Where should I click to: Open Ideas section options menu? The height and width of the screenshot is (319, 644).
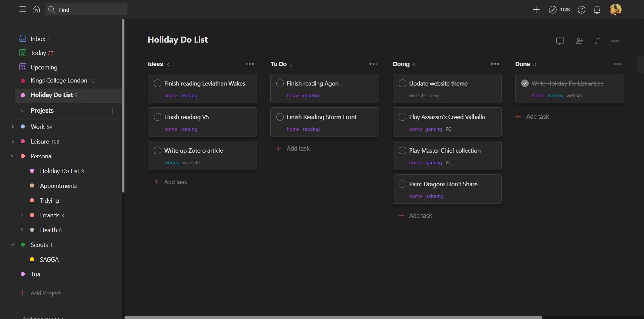click(250, 64)
